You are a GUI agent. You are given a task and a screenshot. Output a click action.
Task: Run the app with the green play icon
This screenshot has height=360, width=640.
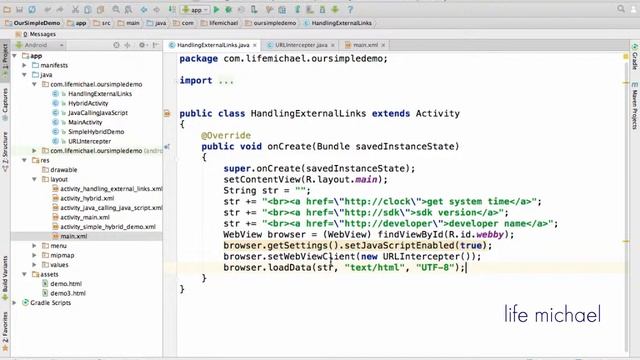coord(216,9)
